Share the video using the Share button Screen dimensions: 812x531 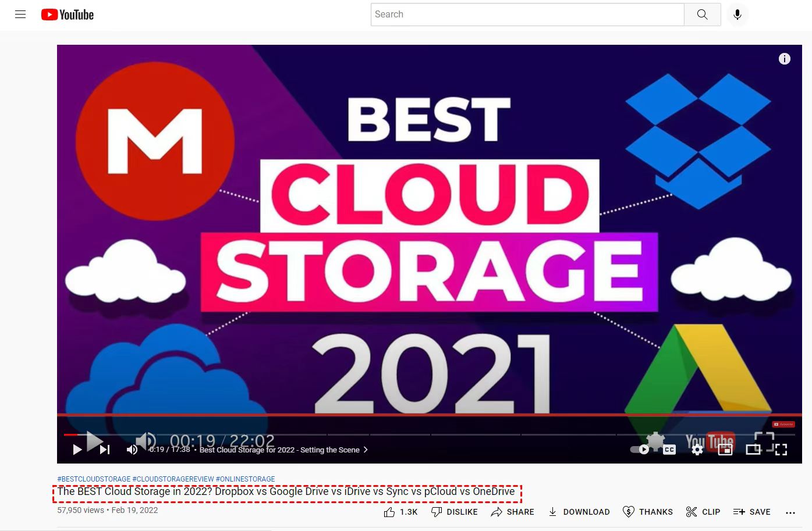click(x=512, y=512)
